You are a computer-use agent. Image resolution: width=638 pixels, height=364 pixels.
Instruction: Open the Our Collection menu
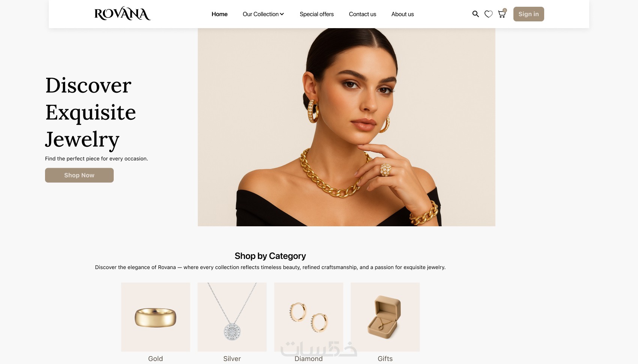[x=263, y=14]
